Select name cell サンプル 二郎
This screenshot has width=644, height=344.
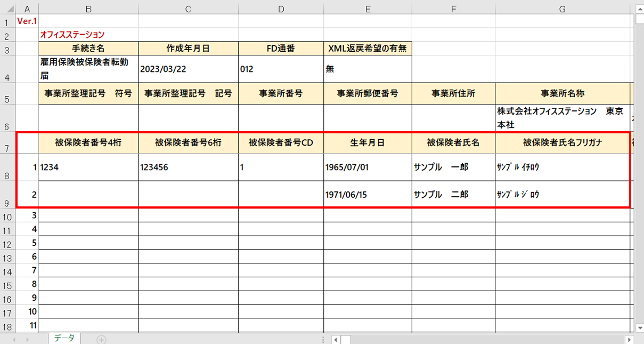[x=453, y=195]
